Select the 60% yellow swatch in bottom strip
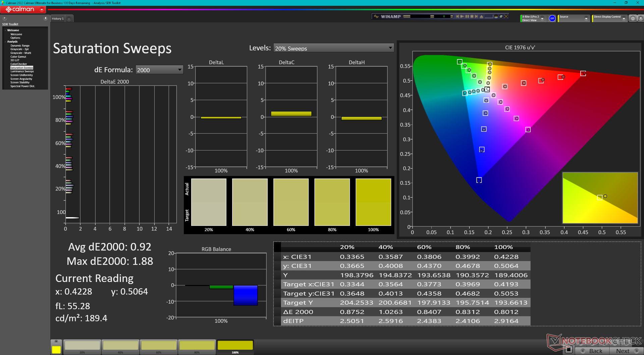This screenshot has width=644, height=355. pyautogui.click(x=159, y=346)
